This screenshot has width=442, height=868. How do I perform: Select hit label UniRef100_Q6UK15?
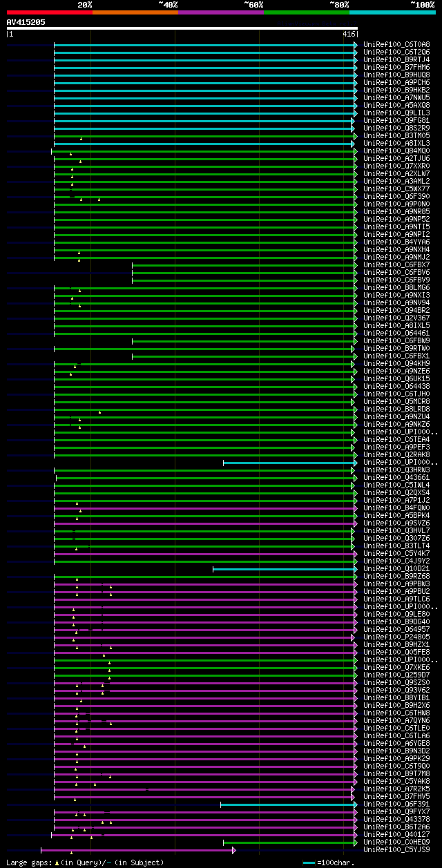[396, 379]
